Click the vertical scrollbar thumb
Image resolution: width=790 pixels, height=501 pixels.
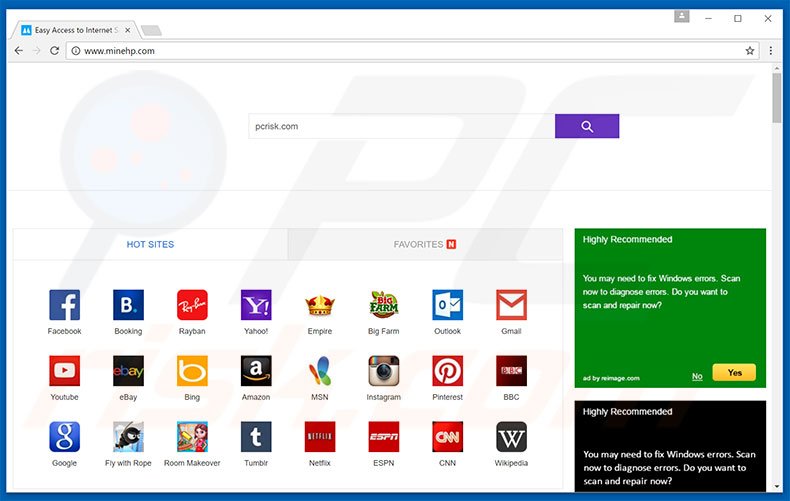(x=776, y=98)
